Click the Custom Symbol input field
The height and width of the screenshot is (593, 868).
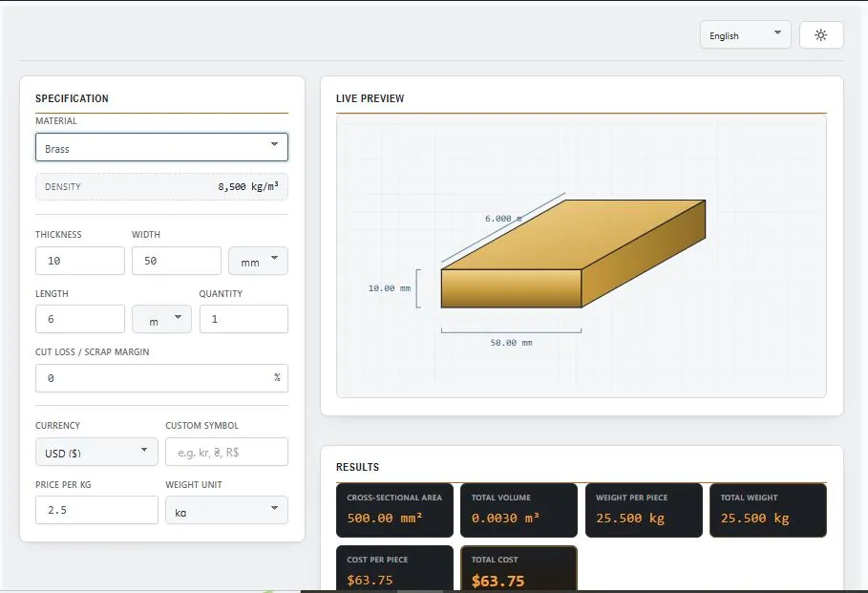point(226,452)
